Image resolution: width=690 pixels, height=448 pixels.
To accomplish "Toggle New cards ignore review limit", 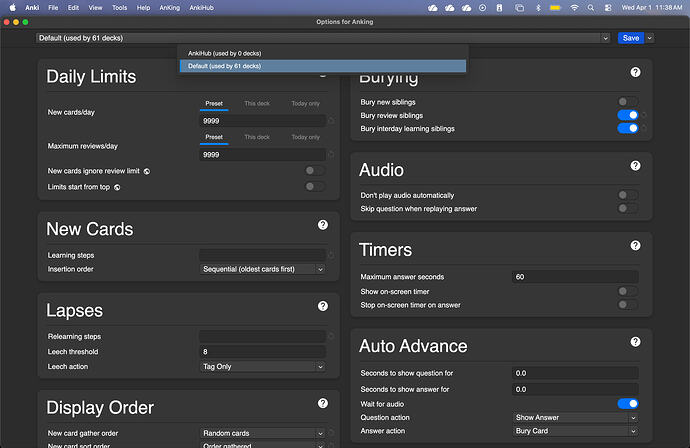I will (315, 171).
